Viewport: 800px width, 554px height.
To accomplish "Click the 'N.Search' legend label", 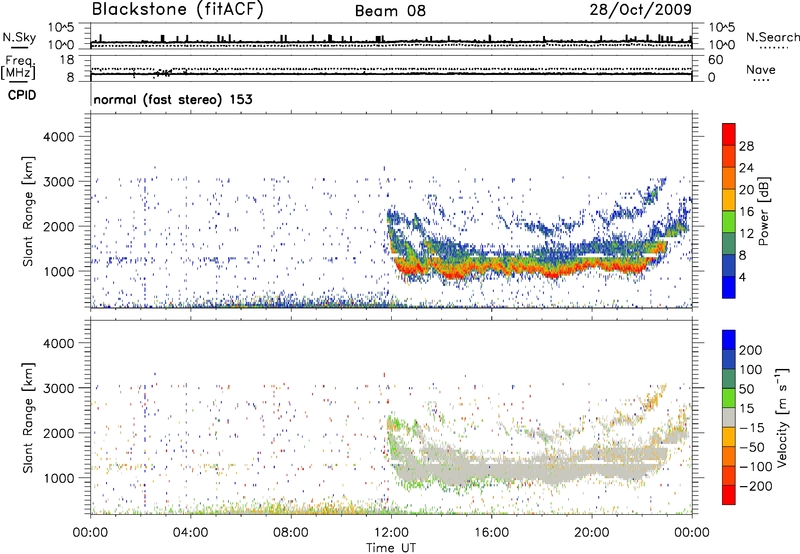I will 772,37.
